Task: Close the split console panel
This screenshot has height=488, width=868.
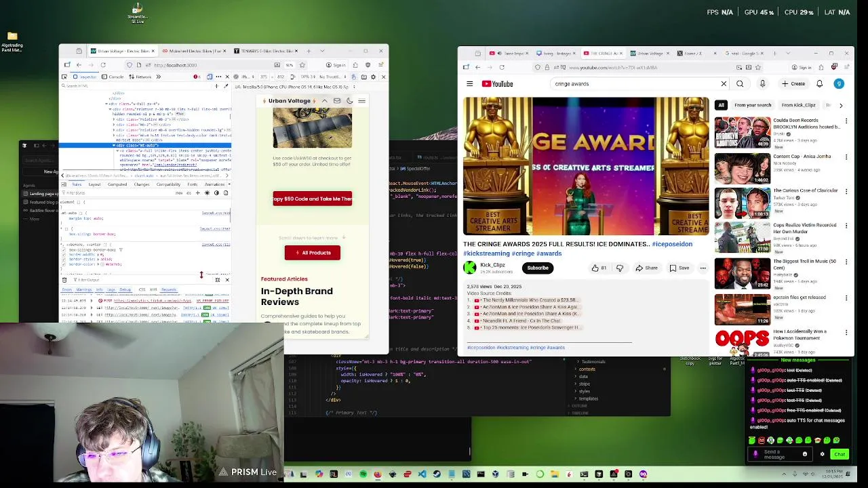Action: 227,280
